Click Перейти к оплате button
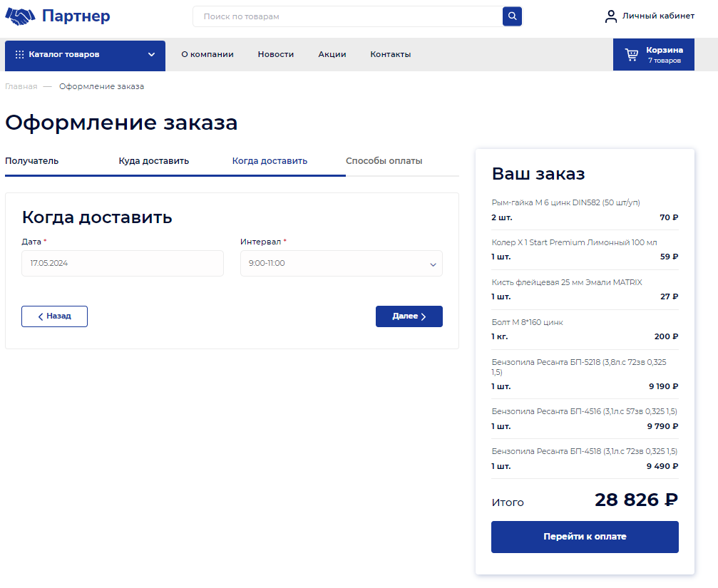 (585, 537)
